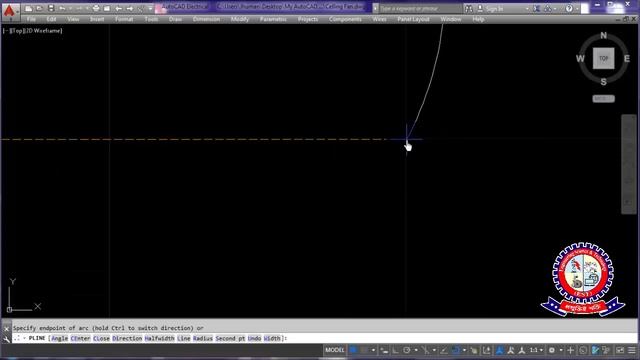Click the [-][Top][2D Wireframe] viewport label
This screenshot has height=360, width=640.
[x=32, y=31]
